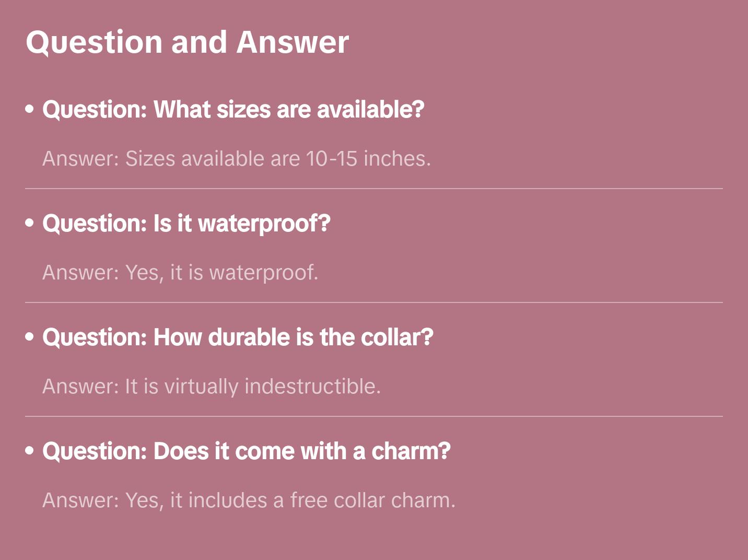Open the "Is it waterproof?" question
This screenshot has height=560, width=748.
[186, 224]
